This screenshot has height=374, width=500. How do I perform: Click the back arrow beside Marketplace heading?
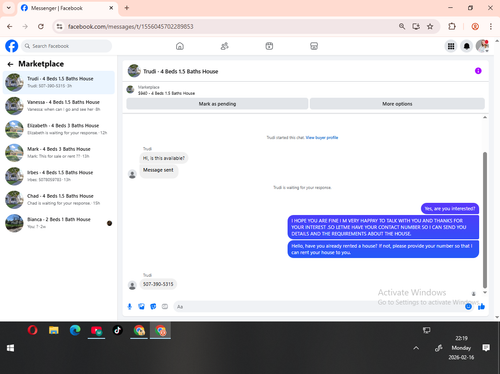pos(10,64)
